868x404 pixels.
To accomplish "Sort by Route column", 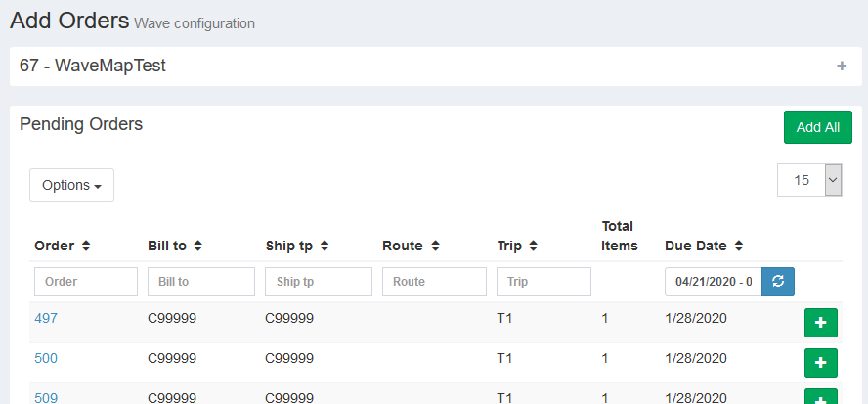I will click(x=435, y=246).
